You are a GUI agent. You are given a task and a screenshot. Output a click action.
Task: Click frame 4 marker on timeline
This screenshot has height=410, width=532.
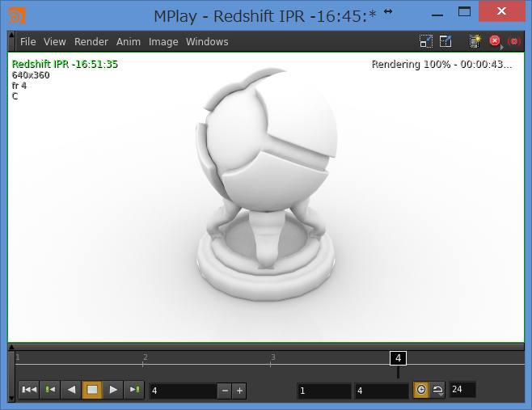(x=398, y=358)
